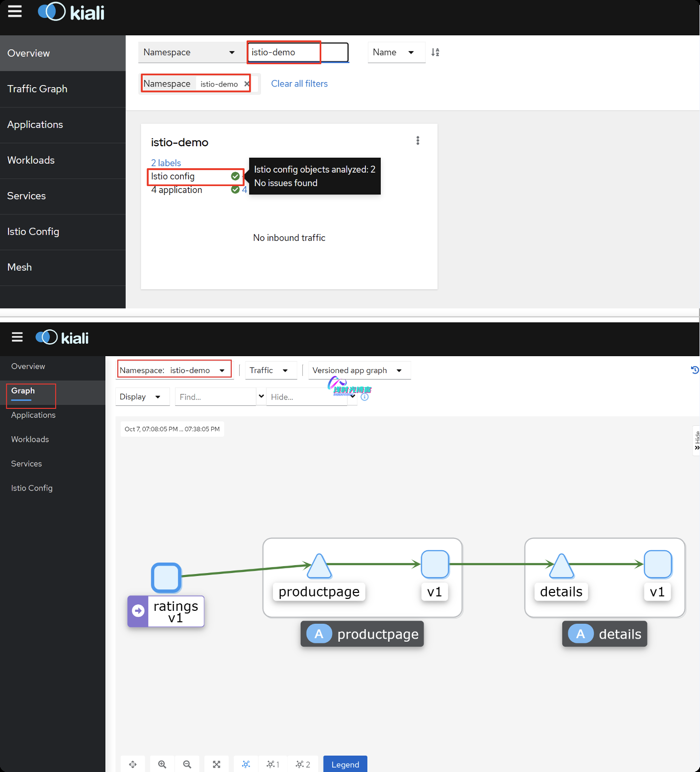Toggle the drag/pan mode icon
Viewport: 700px width, 772px height.
(x=133, y=764)
